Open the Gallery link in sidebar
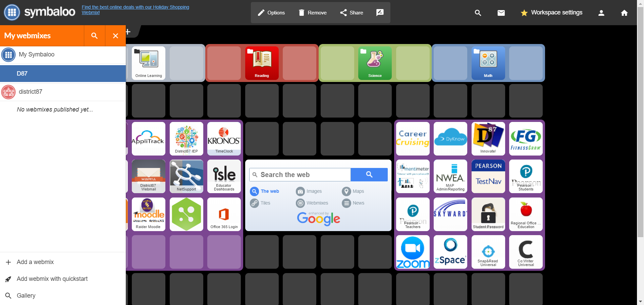This screenshot has height=305, width=644. [x=63, y=296]
